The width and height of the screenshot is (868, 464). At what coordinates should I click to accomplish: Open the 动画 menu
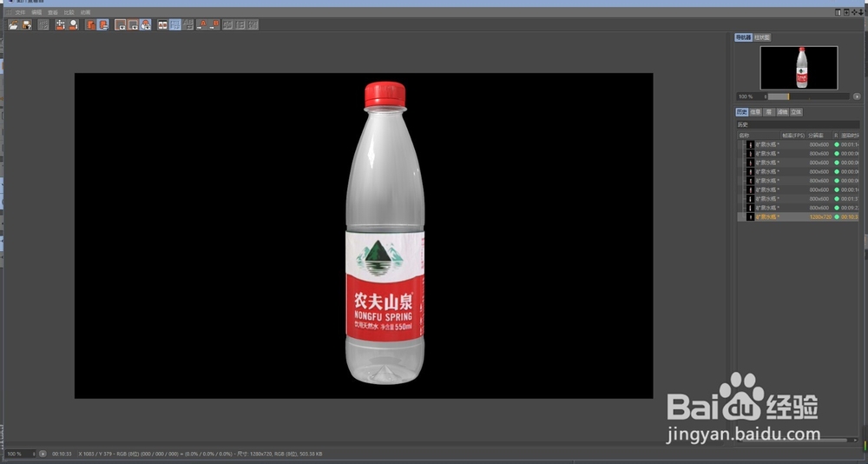point(85,12)
